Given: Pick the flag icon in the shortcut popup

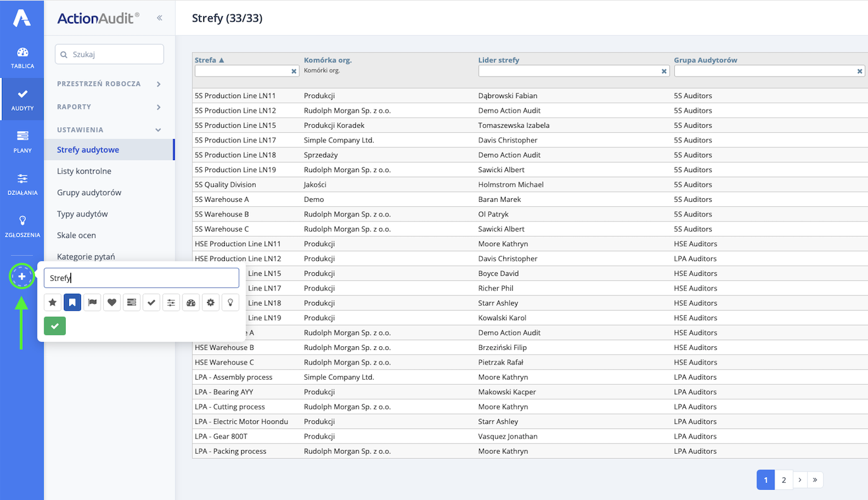Looking at the screenshot, I should coord(92,303).
